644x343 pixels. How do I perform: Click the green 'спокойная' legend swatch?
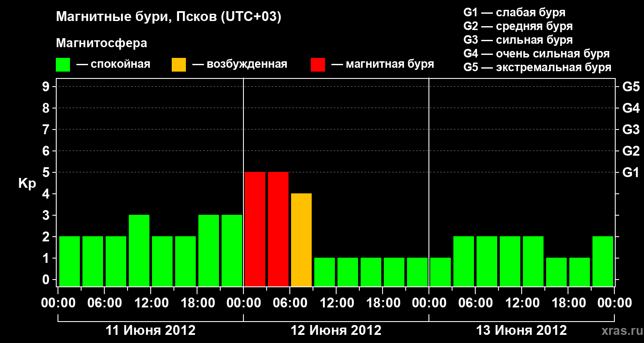[63, 65]
